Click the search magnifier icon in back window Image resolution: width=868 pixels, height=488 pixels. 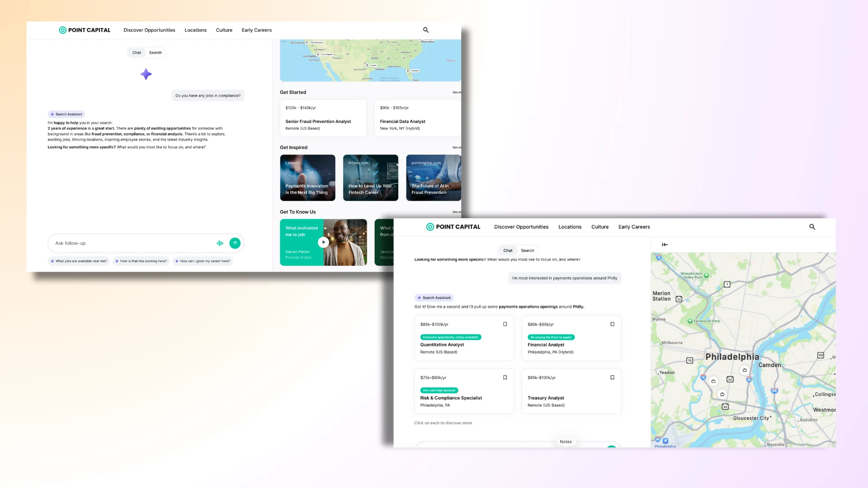(425, 30)
